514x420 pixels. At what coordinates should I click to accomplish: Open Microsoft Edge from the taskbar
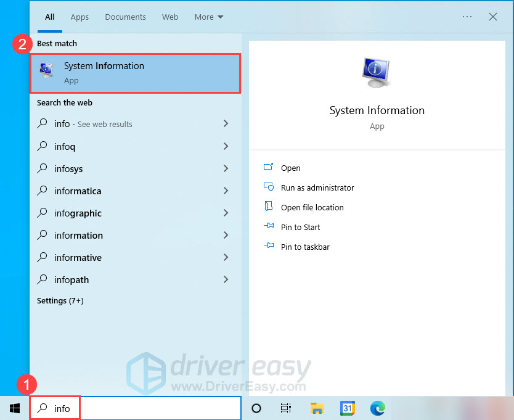377,408
